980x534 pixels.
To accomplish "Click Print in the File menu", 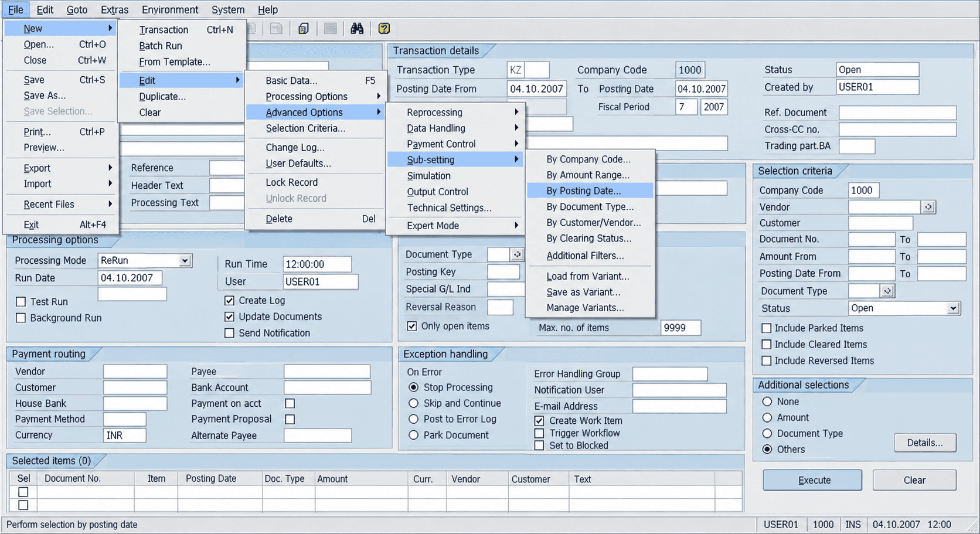I will click(62, 132).
